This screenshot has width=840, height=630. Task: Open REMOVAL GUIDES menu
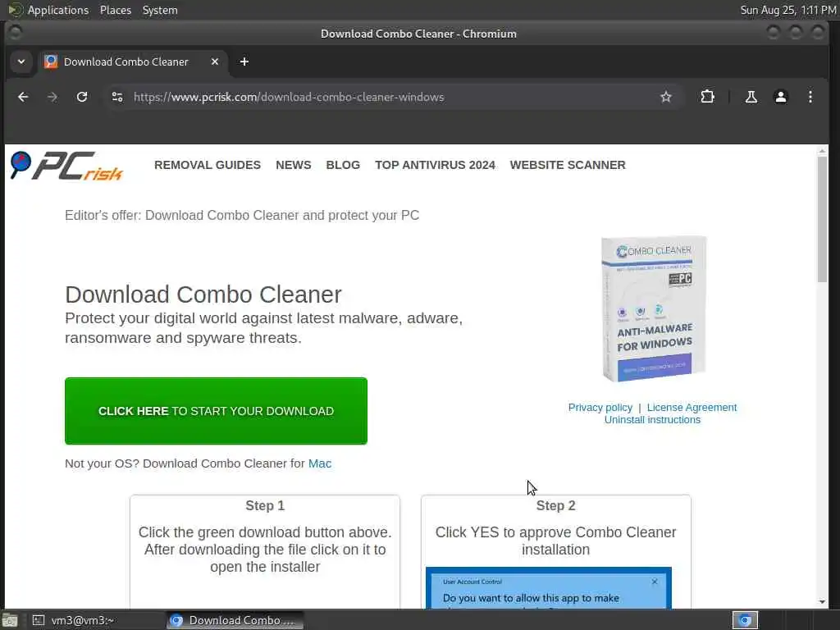pos(208,165)
